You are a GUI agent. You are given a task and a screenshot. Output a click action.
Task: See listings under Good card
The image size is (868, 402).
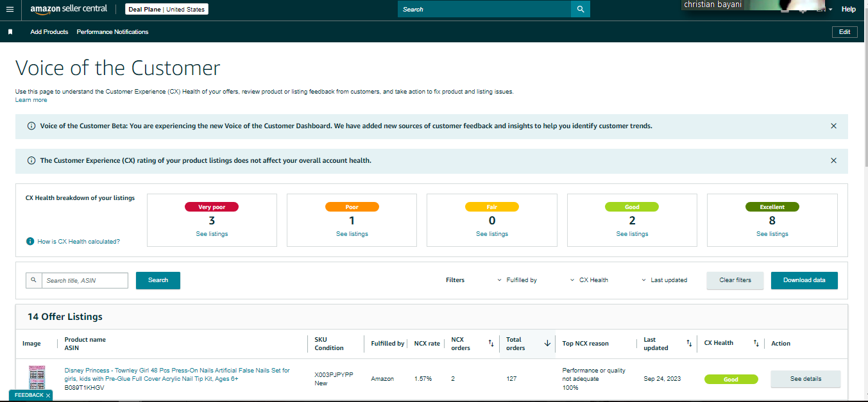(632, 234)
